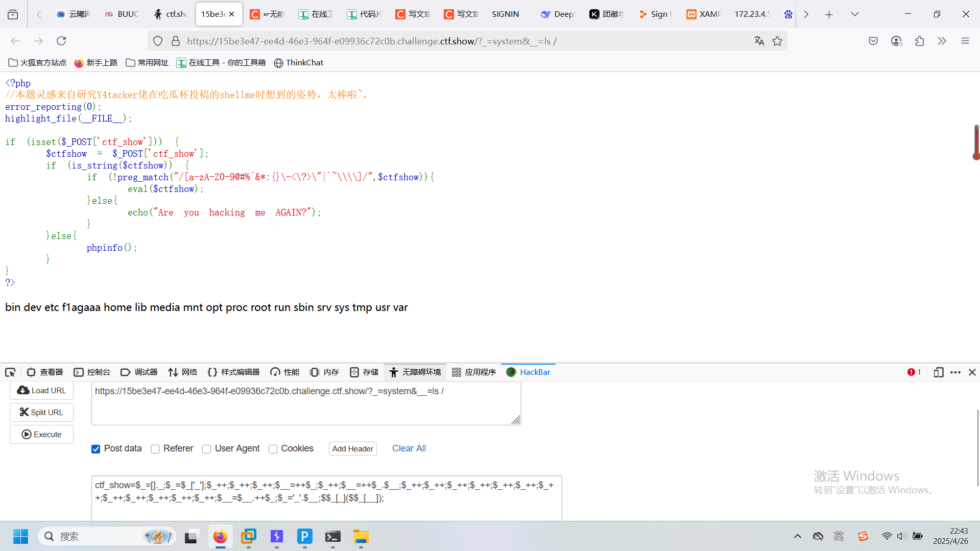Viewport: 980px width, 551px height.
Task: Select the HackBar devtools tab
Action: 528,372
